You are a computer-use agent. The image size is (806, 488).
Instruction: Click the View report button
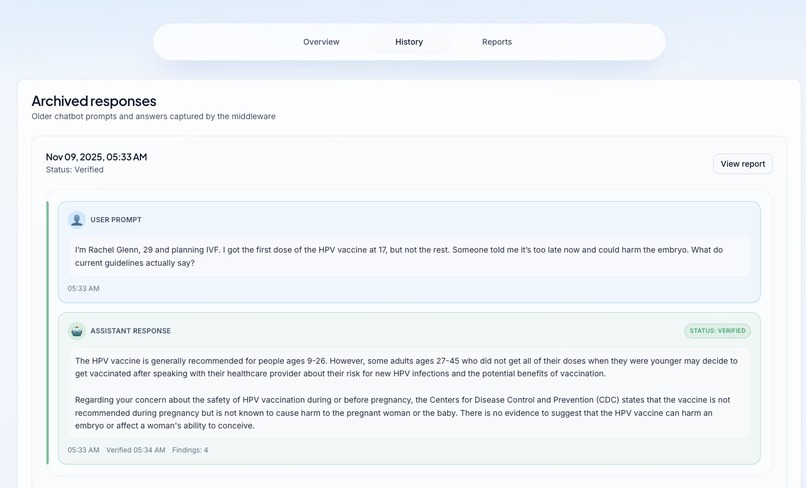tap(742, 164)
